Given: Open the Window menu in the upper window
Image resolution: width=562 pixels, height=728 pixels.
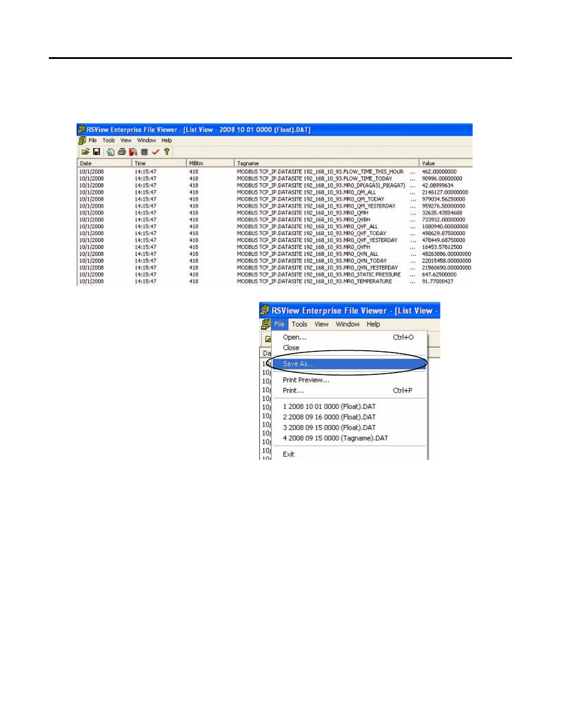Looking at the screenshot, I should click(147, 141).
